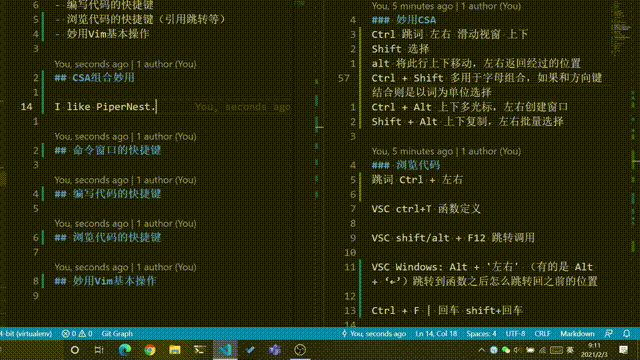
Task: Click line 'Shift + Alt 上下复制'
Action: tap(467, 121)
